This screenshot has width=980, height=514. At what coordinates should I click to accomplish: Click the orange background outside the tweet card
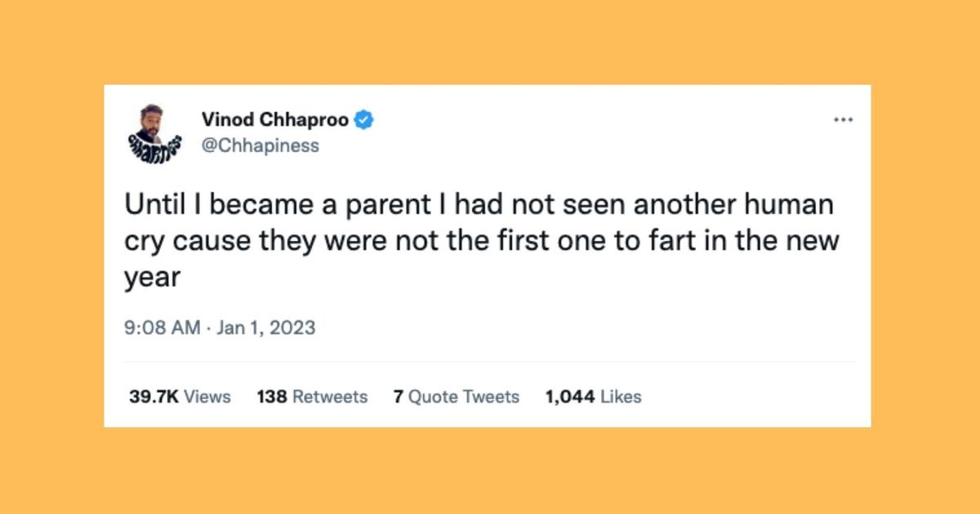click(490, 470)
